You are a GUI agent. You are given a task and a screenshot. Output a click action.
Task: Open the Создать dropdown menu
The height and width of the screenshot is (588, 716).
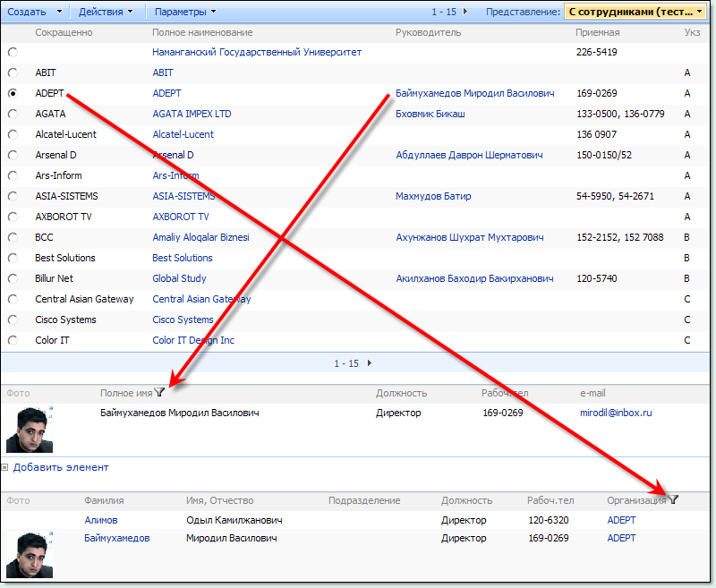(35, 12)
